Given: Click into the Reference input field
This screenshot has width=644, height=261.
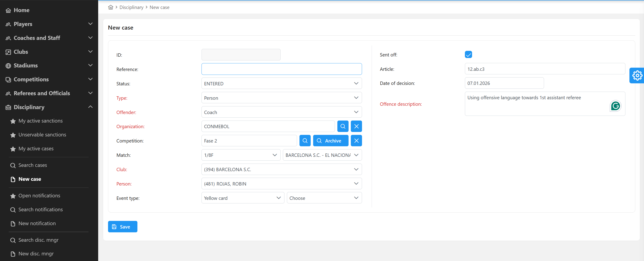Looking at the screenshot, I should [x=281, y=69].
